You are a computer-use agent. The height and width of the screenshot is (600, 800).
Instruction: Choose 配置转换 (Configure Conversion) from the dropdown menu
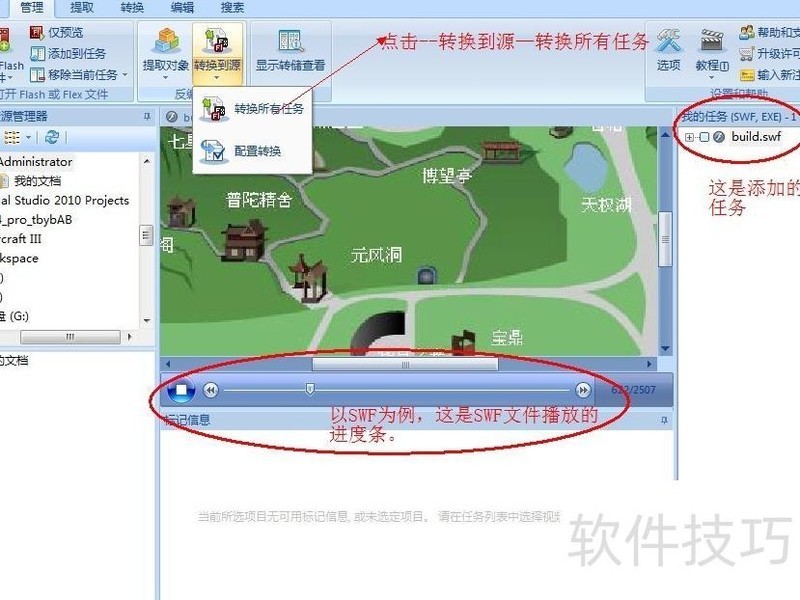[257, 151]
